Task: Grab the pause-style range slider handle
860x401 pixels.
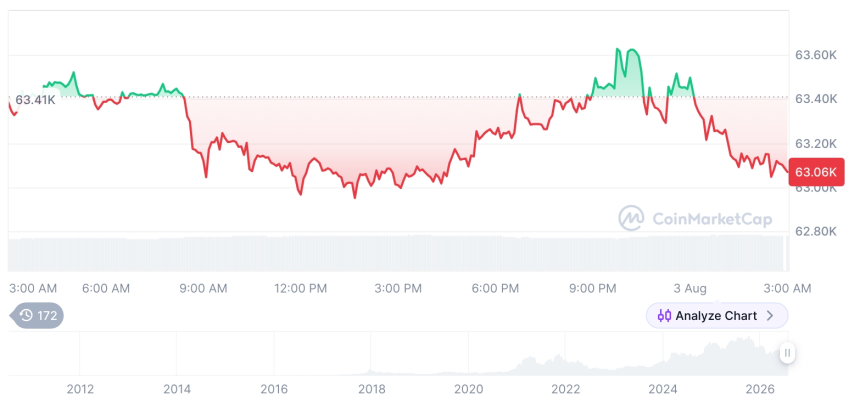Action: (787, 353)
